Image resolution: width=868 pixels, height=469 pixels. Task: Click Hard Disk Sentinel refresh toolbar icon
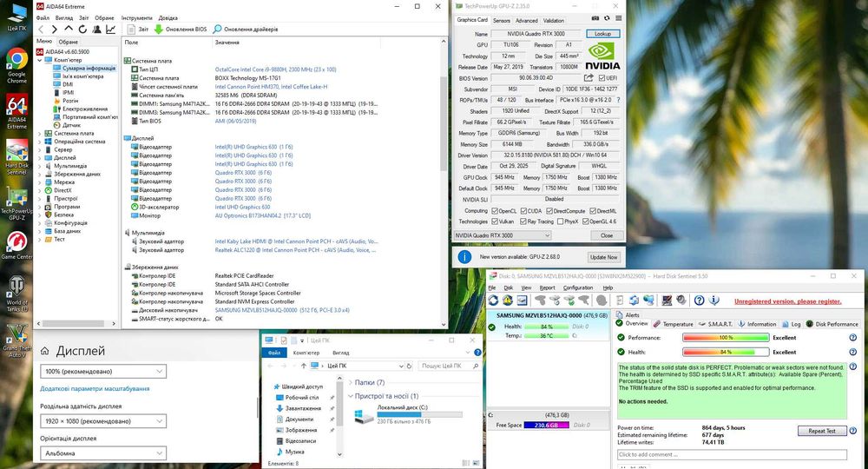(493, 301)
